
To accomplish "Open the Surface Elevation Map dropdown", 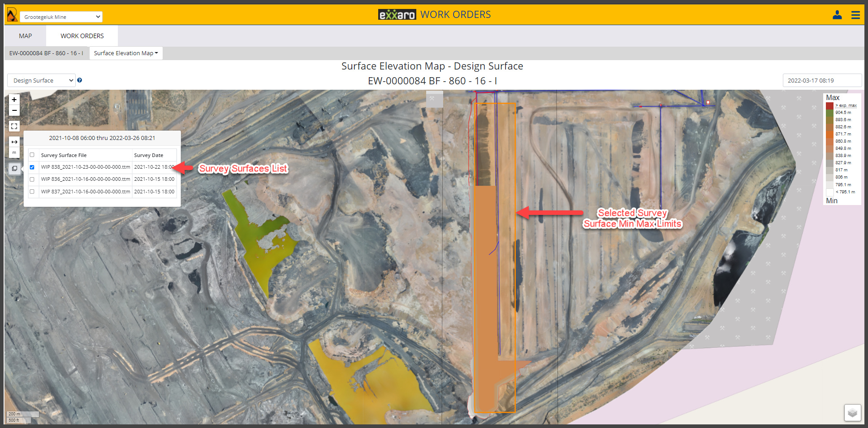I will click(126, 53).
